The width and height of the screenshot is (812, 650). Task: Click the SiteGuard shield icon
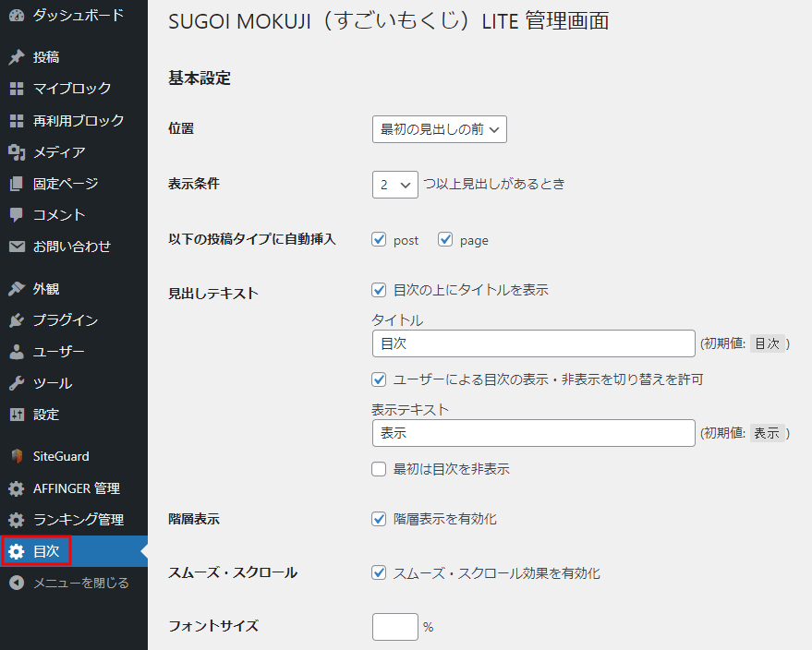17,456
